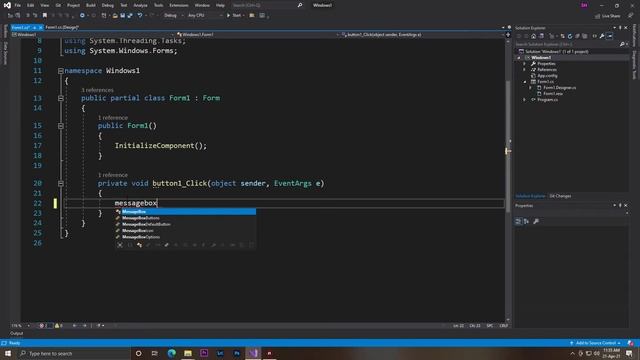Select App.config in Solution Explorer

547,76
